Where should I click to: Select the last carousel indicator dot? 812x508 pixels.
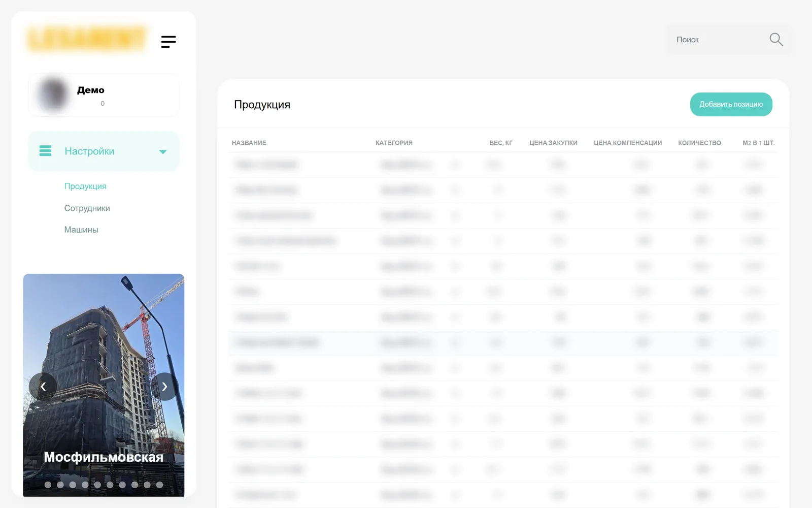point(159,485)
